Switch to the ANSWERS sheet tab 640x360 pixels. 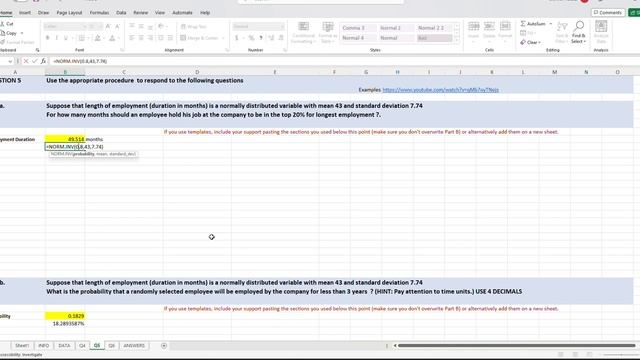(x=134, y=346)
